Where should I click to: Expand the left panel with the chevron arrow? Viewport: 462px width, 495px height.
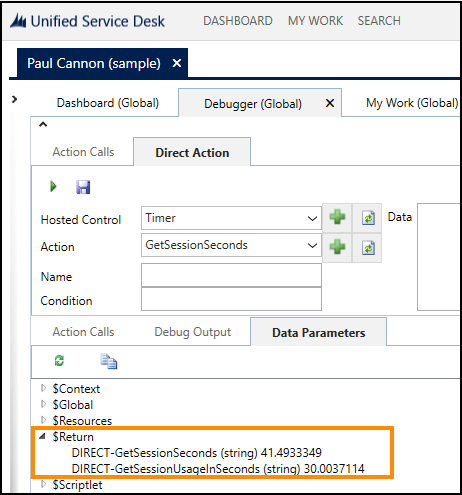[x=14, y=99]
